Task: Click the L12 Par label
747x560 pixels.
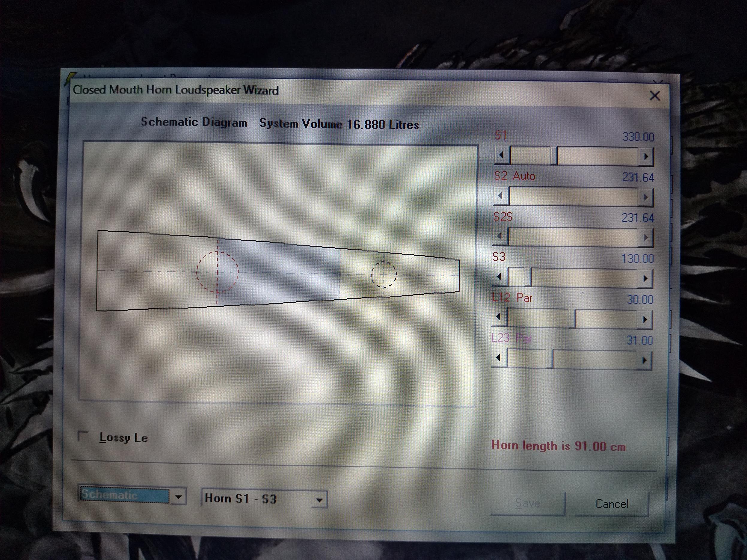Action: tap(512, 298)
